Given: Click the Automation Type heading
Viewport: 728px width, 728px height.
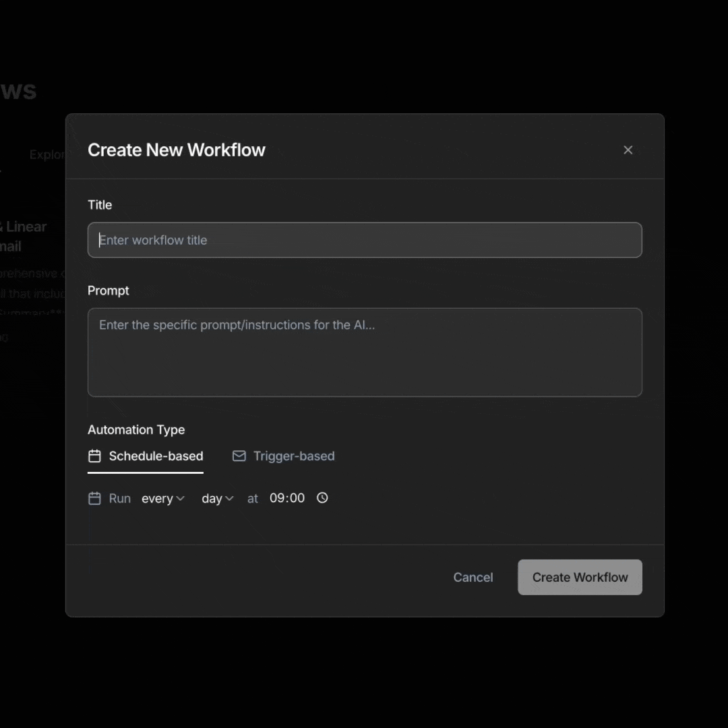Looking at the screenshot, I should coord(136,430).
